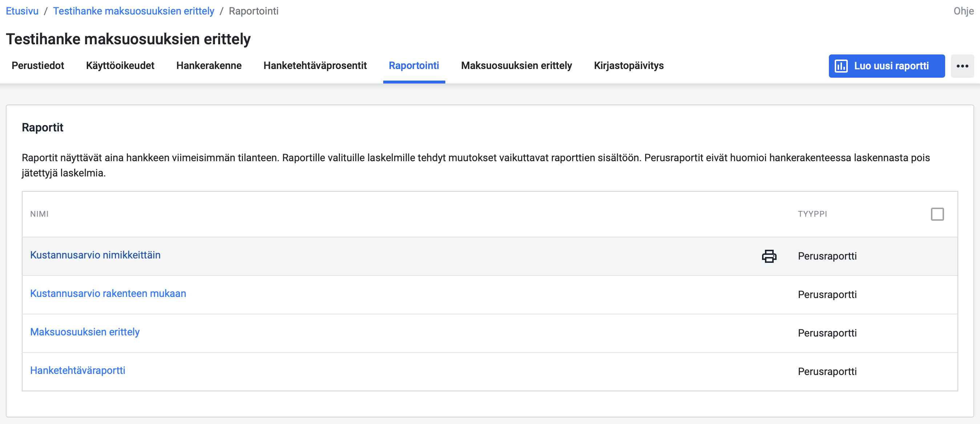Screen dimensions: 980x424
Task: Click Perusraportti in the Hanketehtäväraportti row
Action: (827, 371)
